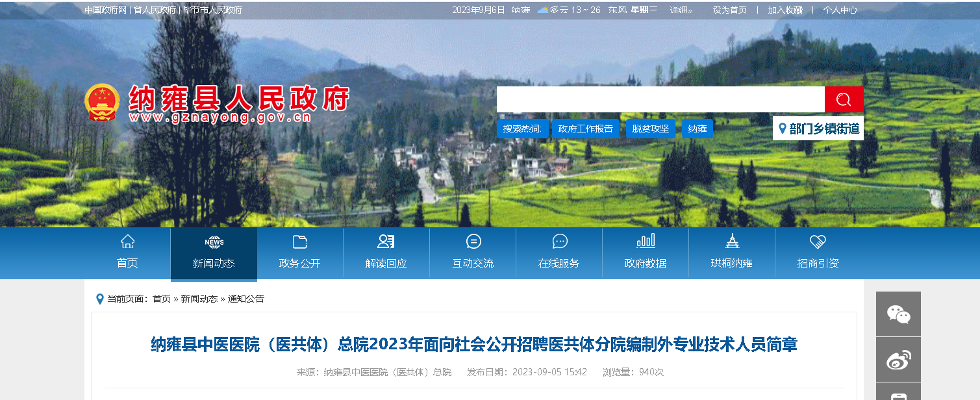Screen dimensions: 980x400
Task: Click breadcrumb link 新闻动态
Action: pyautogui.click(x=199, y=299)
